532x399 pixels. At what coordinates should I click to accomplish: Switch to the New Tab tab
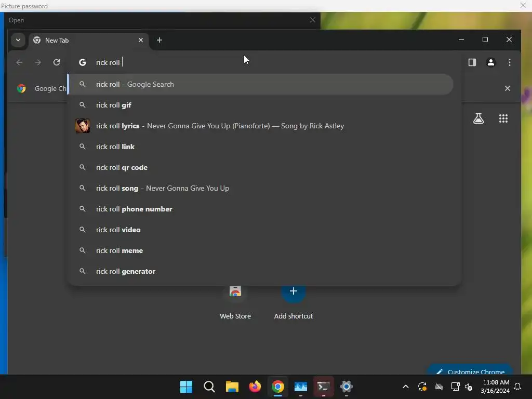89,41
